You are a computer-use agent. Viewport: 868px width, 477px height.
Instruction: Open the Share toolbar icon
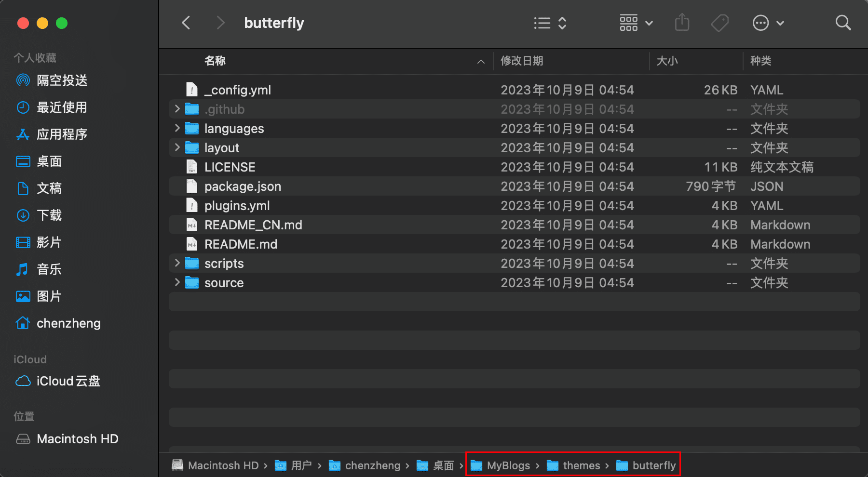(682, 23)
